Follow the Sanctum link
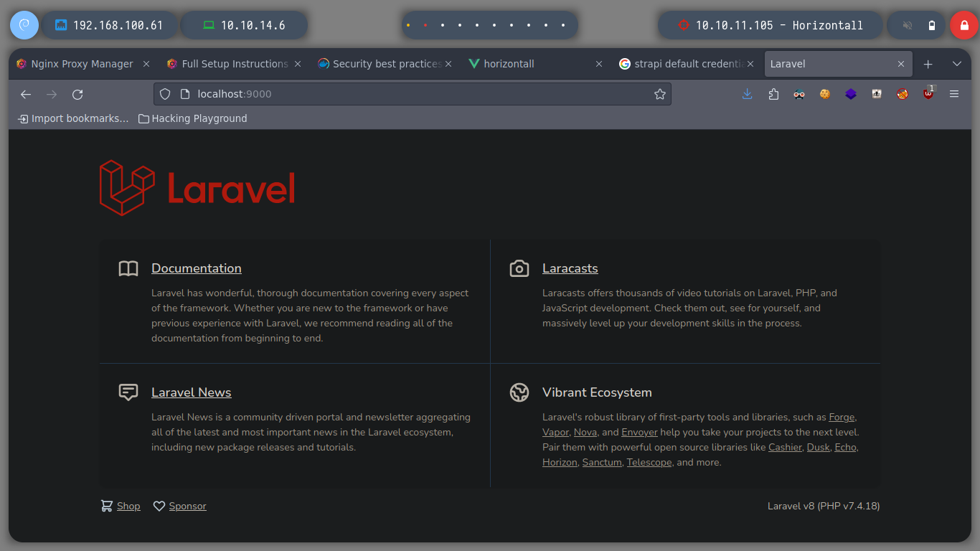This screenshot has width=980, height=551. tap(602, 462)
